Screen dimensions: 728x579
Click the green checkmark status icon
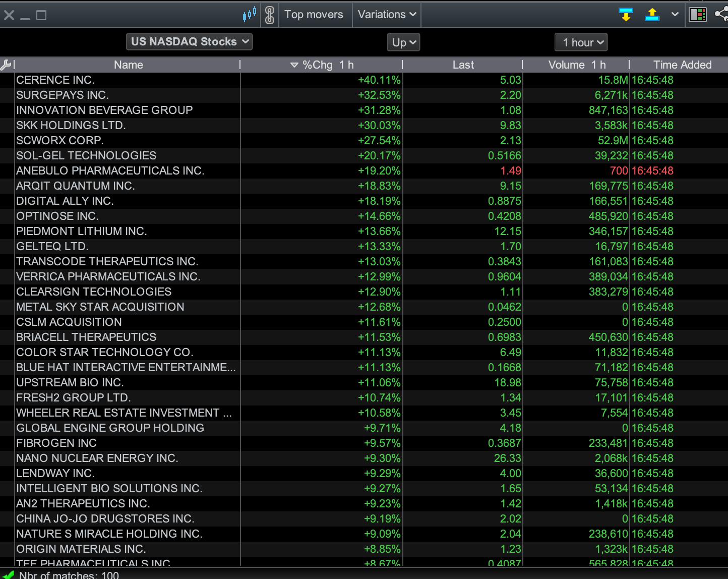(8, 574)
